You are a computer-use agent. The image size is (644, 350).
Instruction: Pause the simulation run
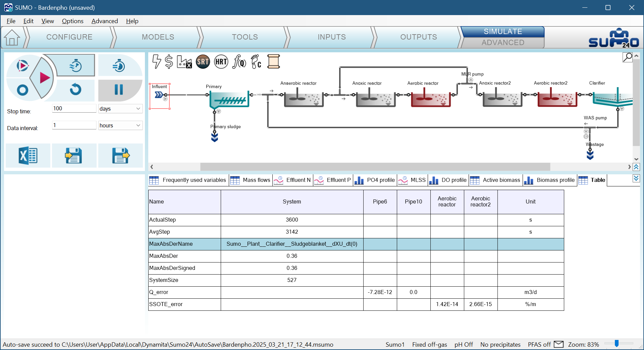119,90
